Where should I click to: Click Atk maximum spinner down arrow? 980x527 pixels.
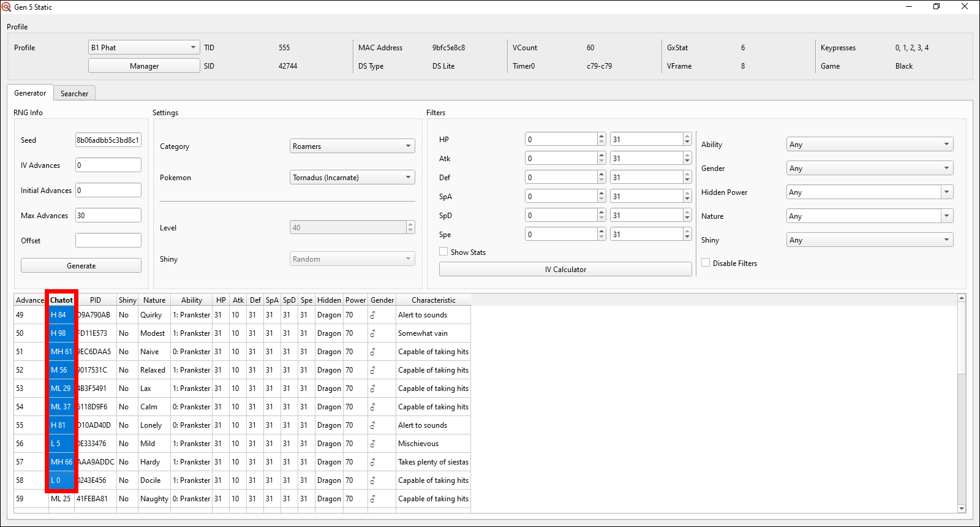(x=687, y=162)
